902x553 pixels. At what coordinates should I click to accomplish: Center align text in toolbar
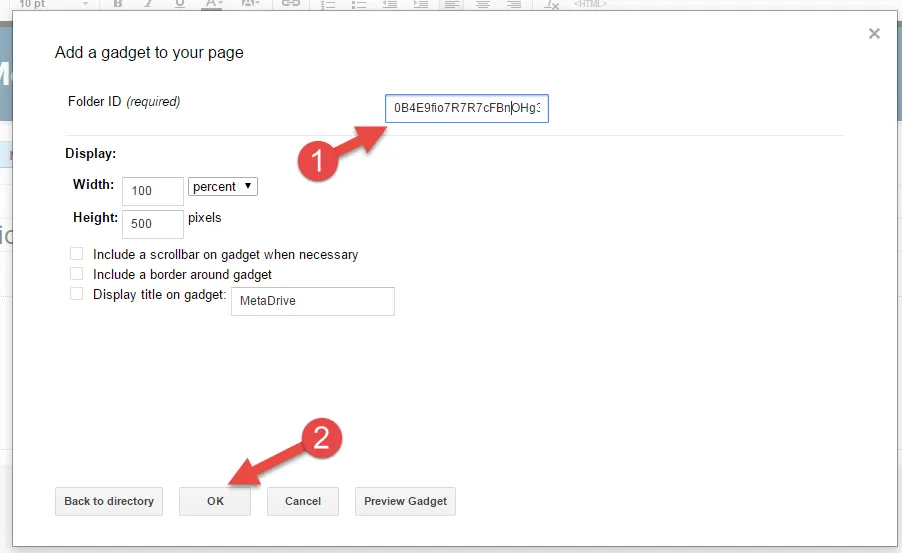click(483, 4)
